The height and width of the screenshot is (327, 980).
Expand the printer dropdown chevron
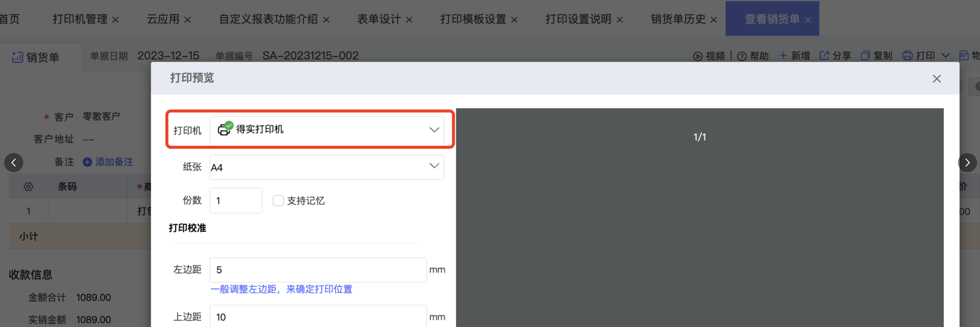pos(434,130)
